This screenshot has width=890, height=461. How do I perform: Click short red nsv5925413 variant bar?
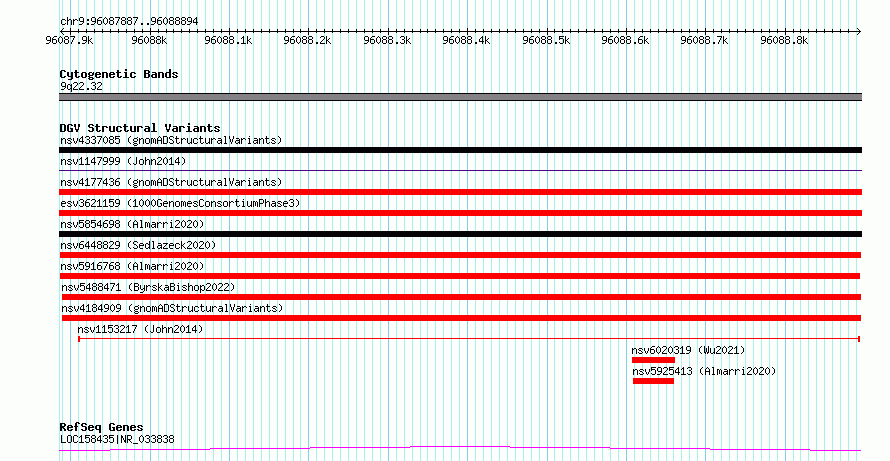[653, 381]
